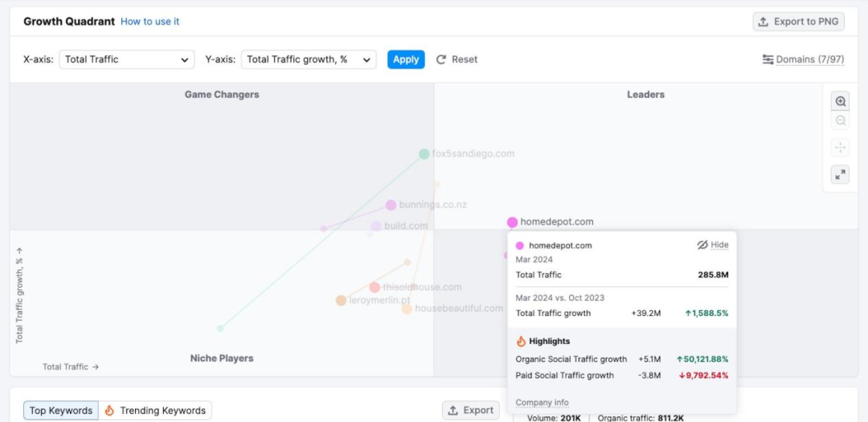
Task: Click the zoom in magnifier icon
Action: click(x=841, y=102)
